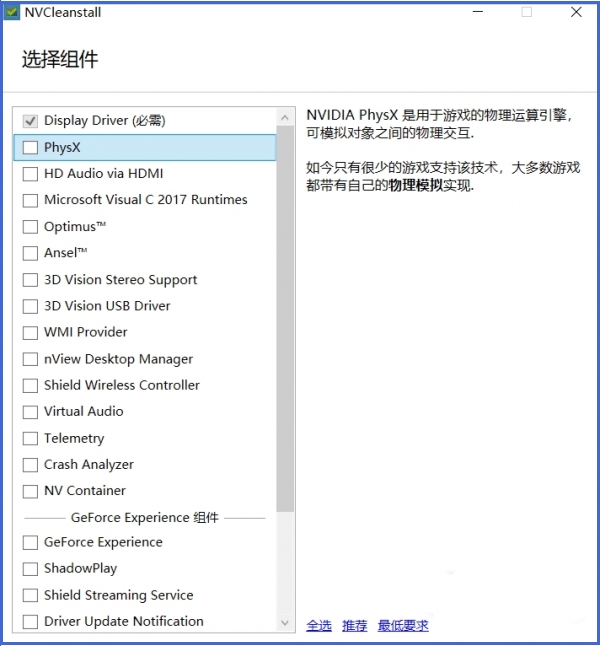600x646 pixels.
Task: Enable the ShadowPlay checkbox
Action: [30, 569]
